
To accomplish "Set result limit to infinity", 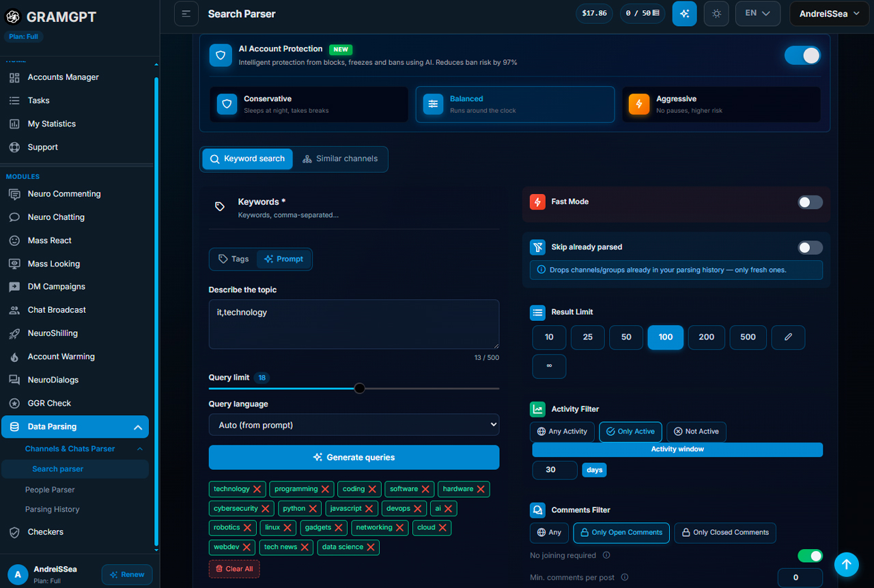I will pos(549,366).
